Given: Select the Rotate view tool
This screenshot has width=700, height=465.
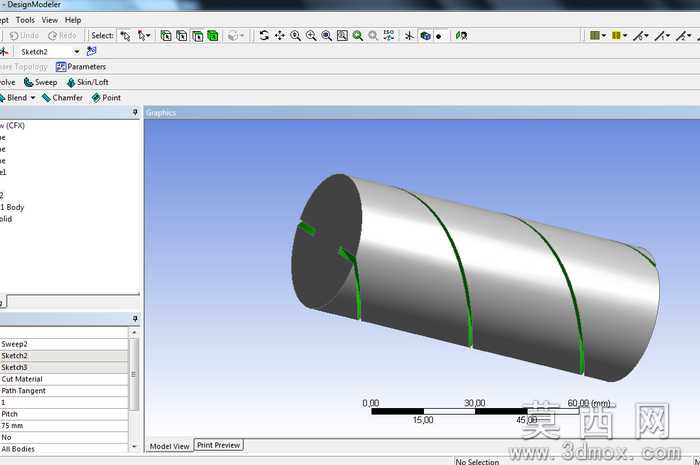Looking at the screenshot, I should point(264,35).
